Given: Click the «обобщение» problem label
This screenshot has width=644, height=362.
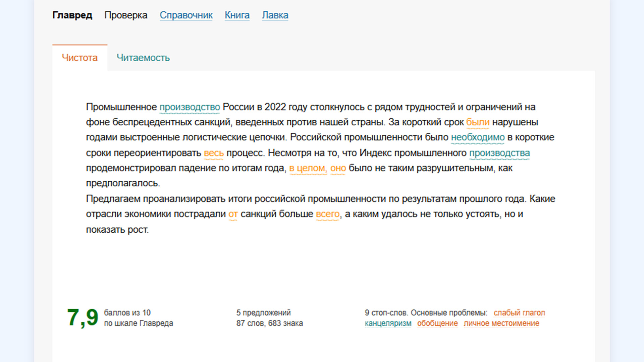Looking at the screenshot, I should 437,323.
